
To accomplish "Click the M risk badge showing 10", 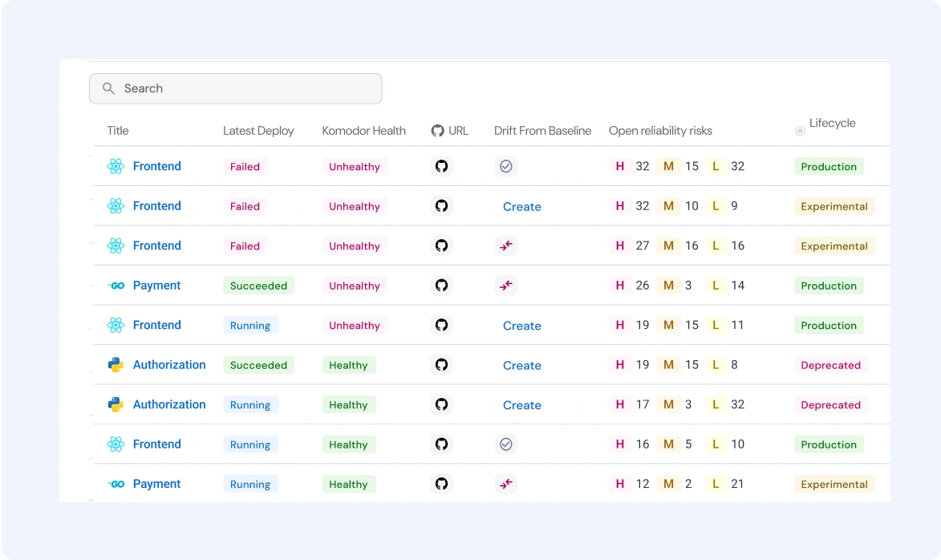I will 668,206.
